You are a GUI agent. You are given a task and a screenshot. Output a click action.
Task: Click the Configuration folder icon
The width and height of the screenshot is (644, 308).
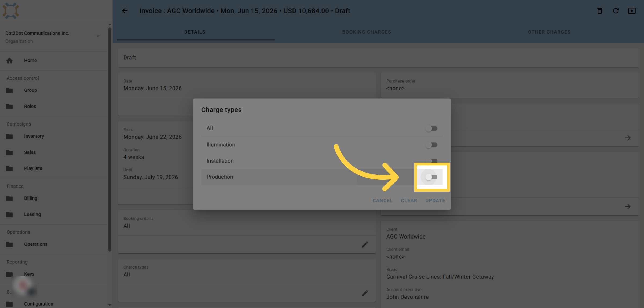tap(9, 304)
